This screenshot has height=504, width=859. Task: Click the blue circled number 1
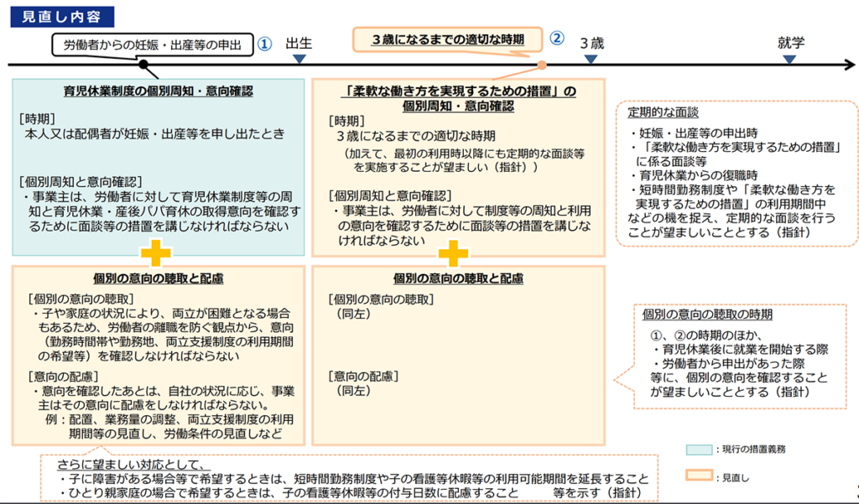264,44
